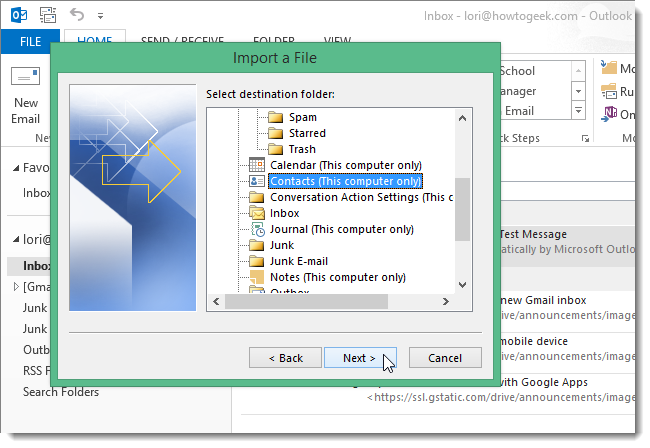This screenshot has height=448, width=650.
Task: Click the Inbox envelope folder icon
Action: point(257,213)
